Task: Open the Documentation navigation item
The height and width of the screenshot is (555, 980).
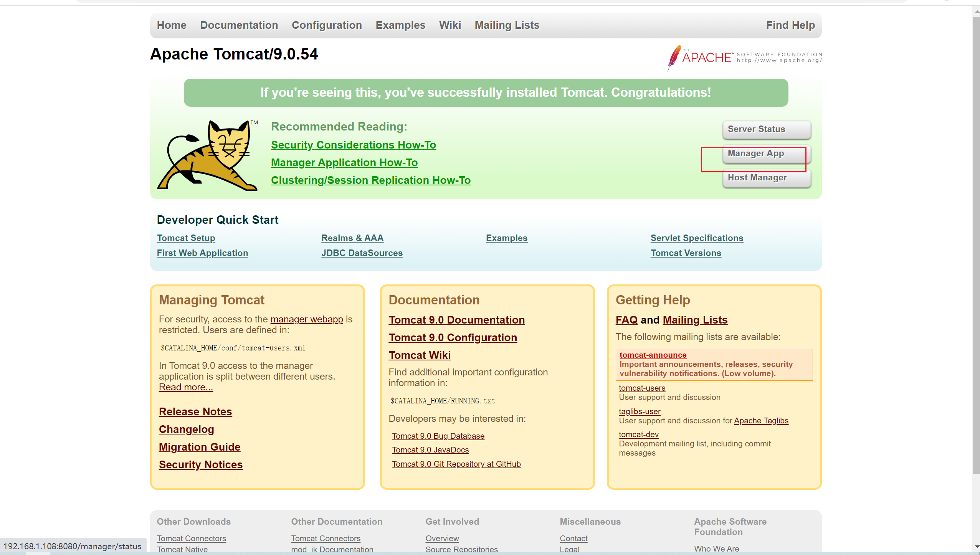Action: click(x=239, y=25)
